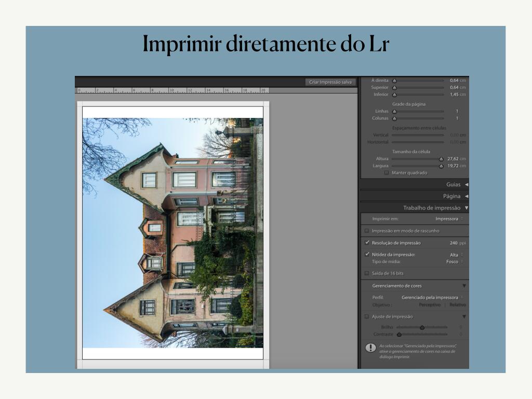Enable Saída de 16 bits checkbox
This screenshot has width=532, height=399.
(367, 273)
